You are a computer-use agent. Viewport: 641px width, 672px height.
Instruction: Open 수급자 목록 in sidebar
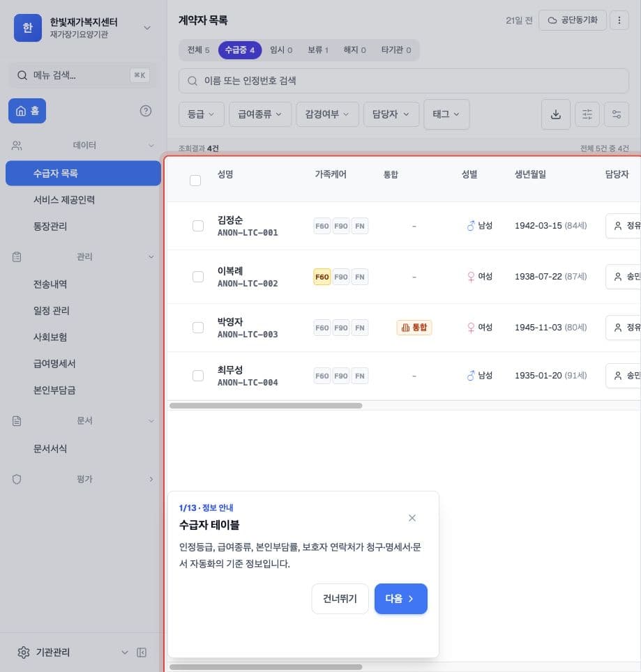click(x=83, y=173)
